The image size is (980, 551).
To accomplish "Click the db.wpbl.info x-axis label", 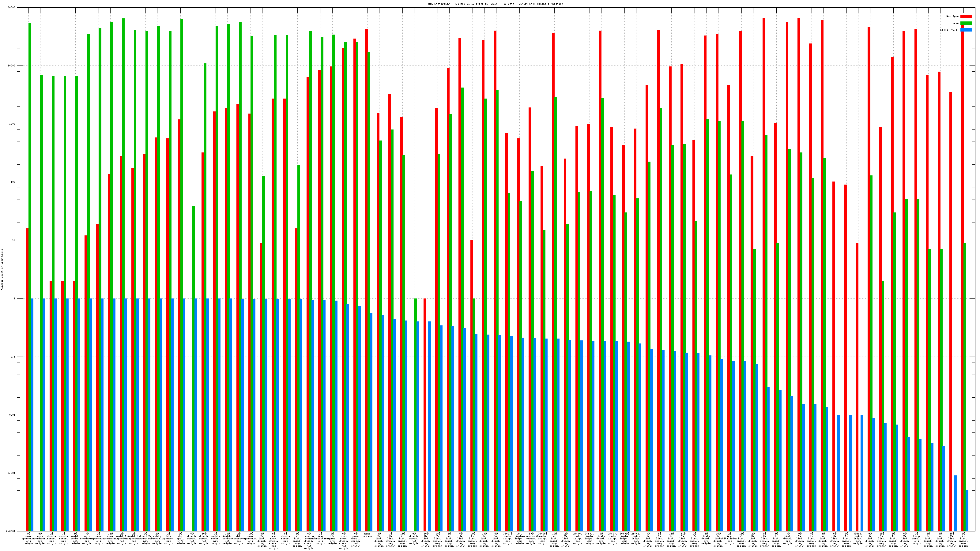I will pos(180,538).
